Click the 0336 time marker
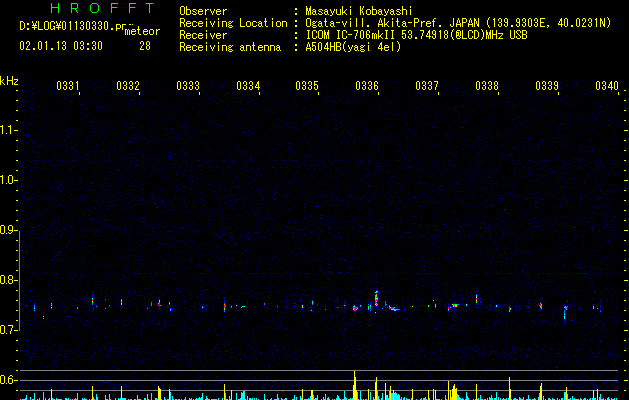This screenshot has height=400, width=629. (x=367, y=85)
